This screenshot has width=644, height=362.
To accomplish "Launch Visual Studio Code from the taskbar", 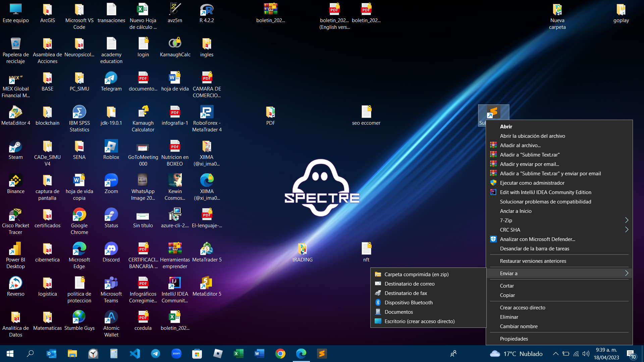I will pos(135,354).
